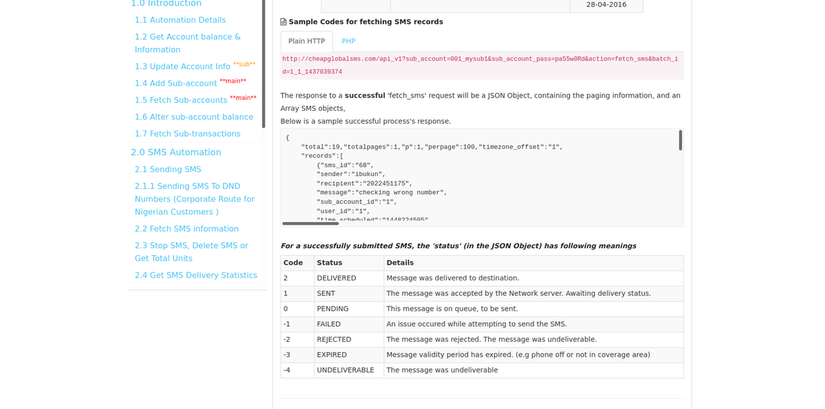This screenshot has width=825, height=409.
Task: Click the sidebar vertical scrollbar
Action: point(264,63)
